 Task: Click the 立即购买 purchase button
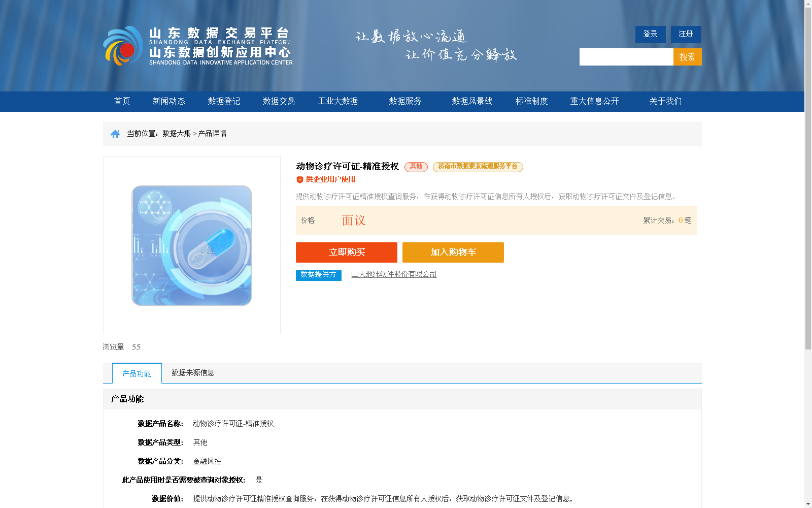pos(347,252)
